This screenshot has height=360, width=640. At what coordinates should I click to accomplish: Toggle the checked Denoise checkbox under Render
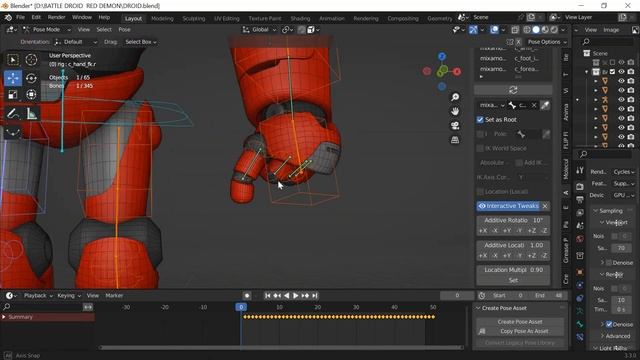coord(609,324)
